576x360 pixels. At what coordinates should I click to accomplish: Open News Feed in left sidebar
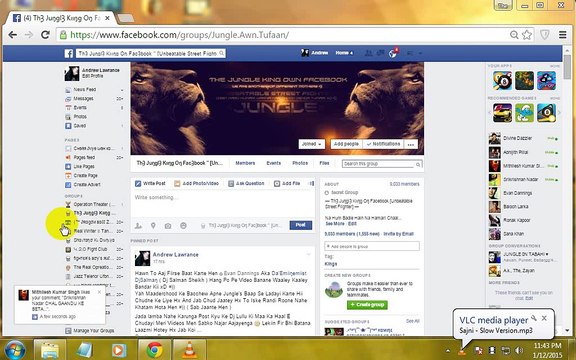pos(85,89)
